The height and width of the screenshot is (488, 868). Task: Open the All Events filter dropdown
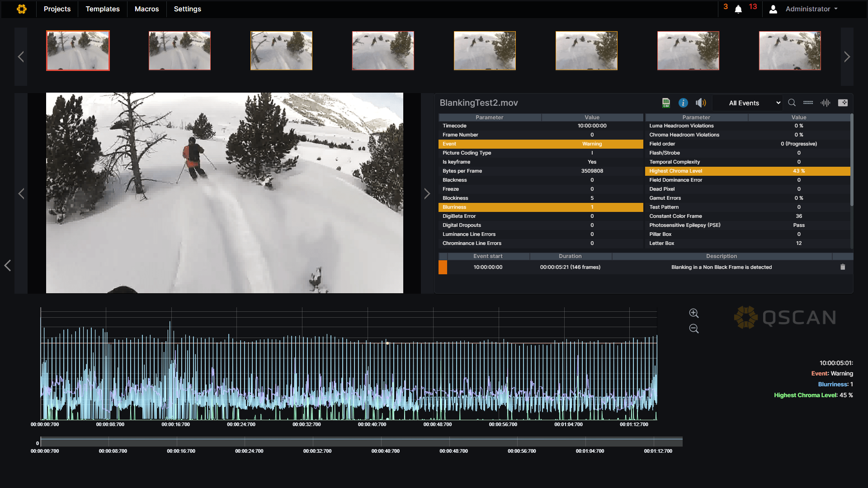[x=747, y=103]
